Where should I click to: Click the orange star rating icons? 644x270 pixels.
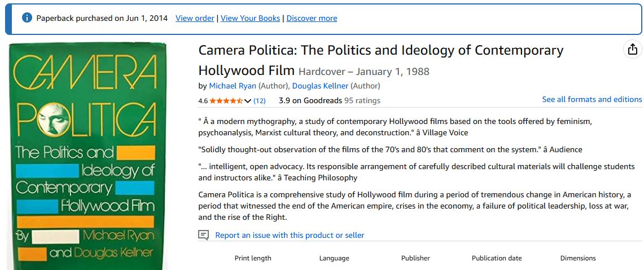coord(226,100)
